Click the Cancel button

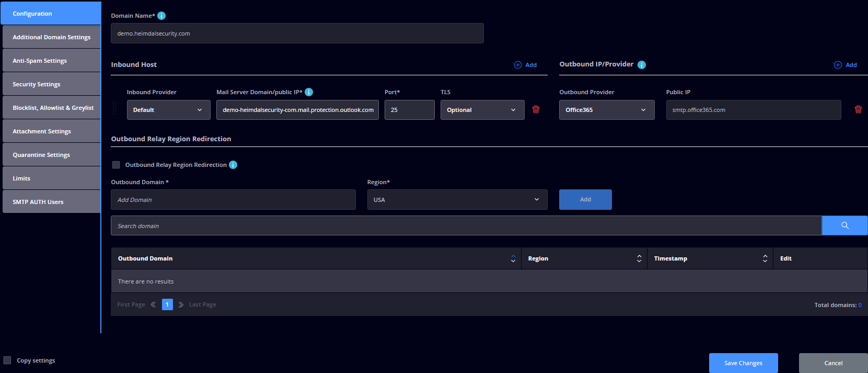pyautogui.click(x=834, y=363)
